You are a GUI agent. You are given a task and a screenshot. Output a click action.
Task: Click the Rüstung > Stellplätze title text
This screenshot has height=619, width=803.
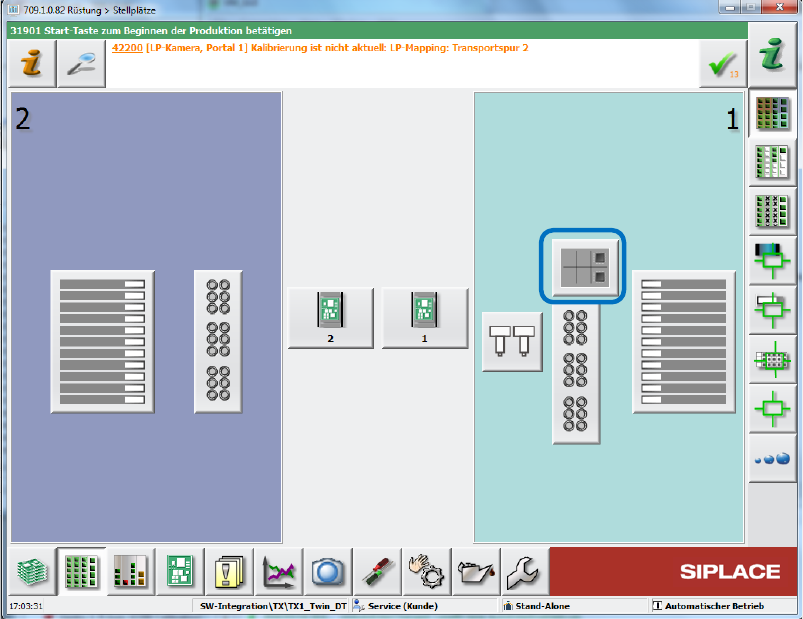point(112,10)
